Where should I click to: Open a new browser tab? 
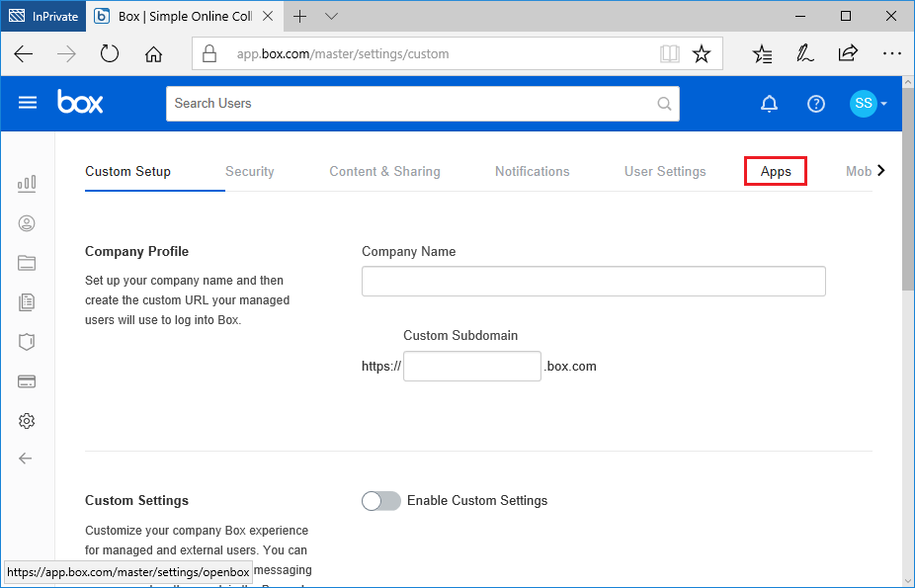coord(299,17)
